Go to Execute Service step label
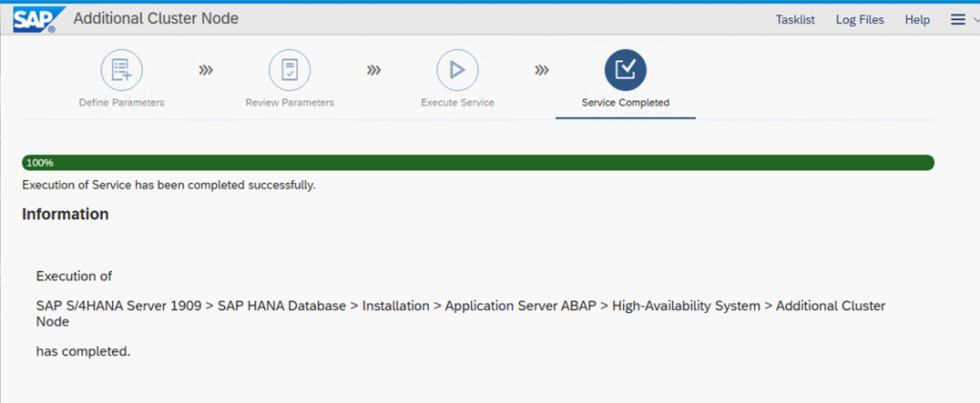The image size is (980, 403). click(x=457, y=102)
